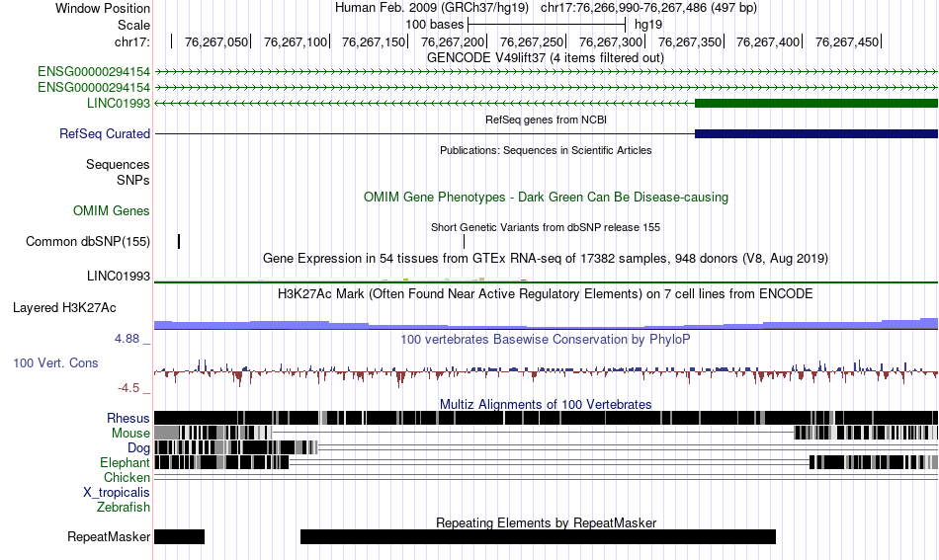Click Multiz Alignments of 100 Vertebrates title

coord(546,405)
